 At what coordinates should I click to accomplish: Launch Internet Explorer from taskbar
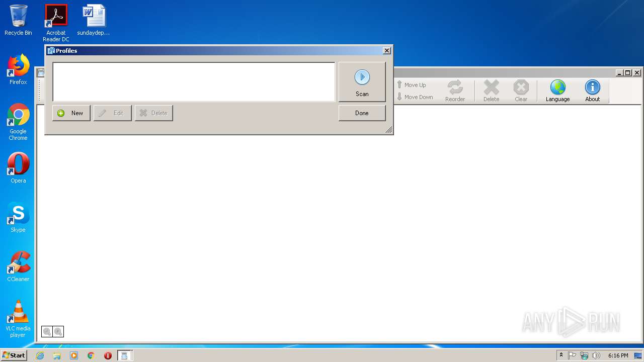(x=40, y=355)
